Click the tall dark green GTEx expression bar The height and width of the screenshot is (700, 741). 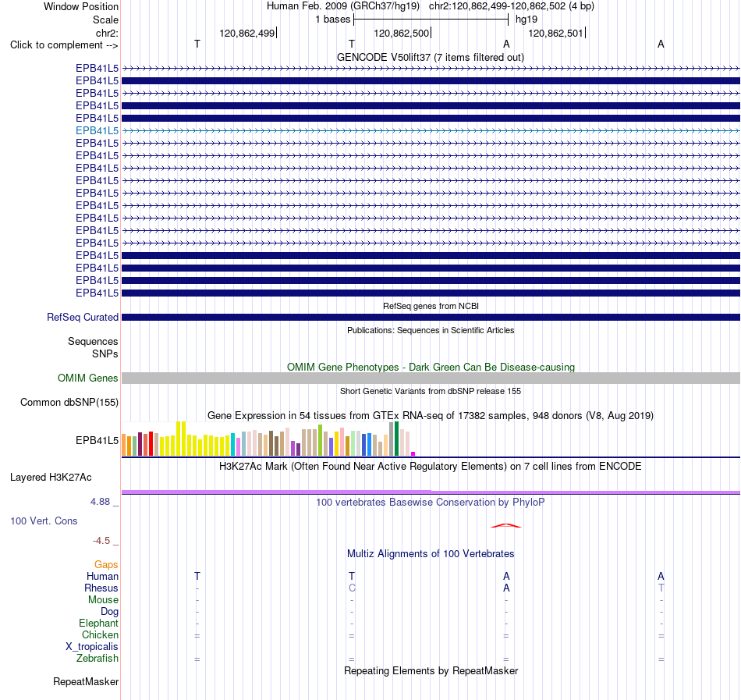396,439
